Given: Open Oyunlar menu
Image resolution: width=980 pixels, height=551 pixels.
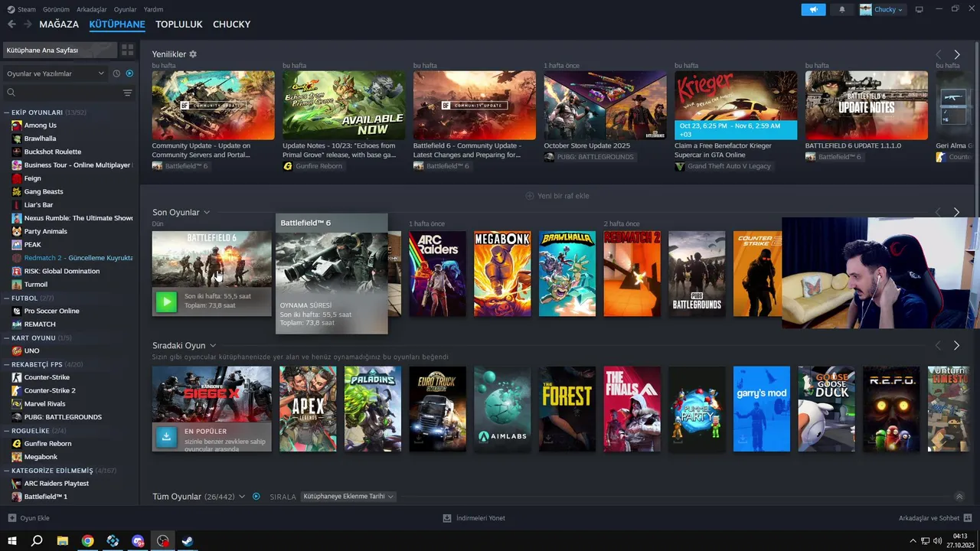Looking at the screenshot, I should tap(126, 9).
